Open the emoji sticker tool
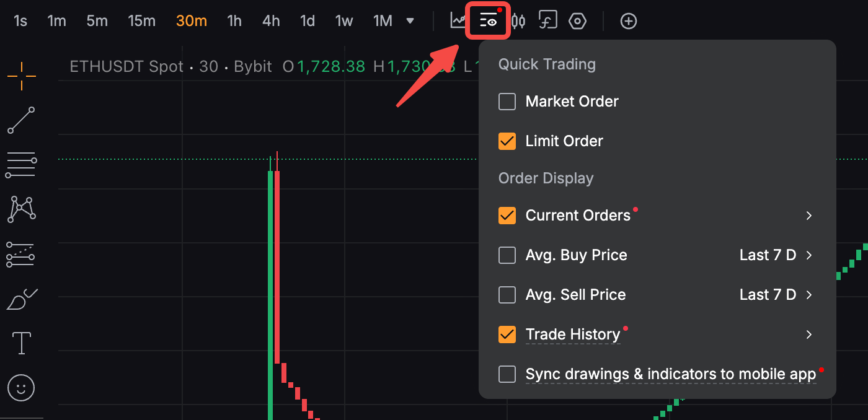Viewport: 868px width, 420px height. point(22,388)
